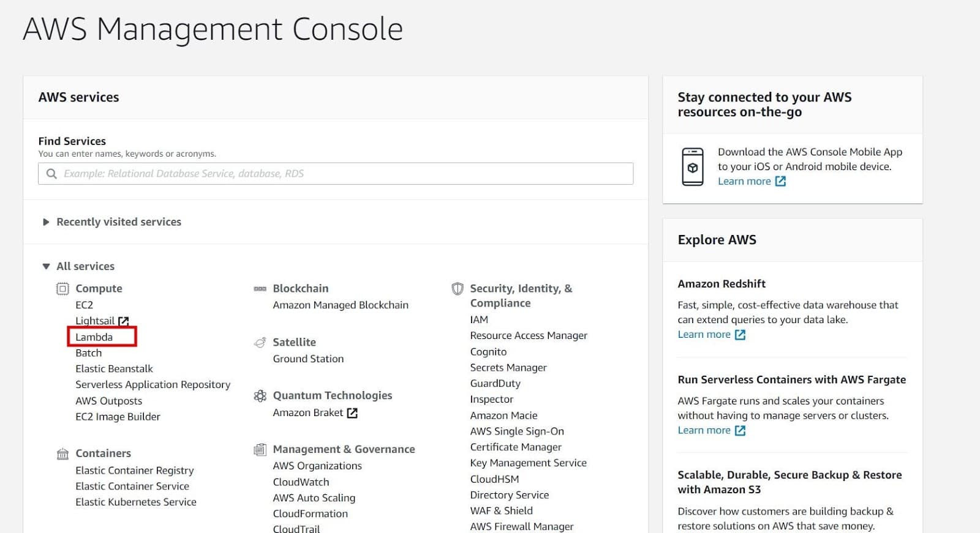Image resolution: width=980 pixels, height=533 pixels.
Task: Click the Amazon Braket external link icon
Action: click(x=352, y=413)
